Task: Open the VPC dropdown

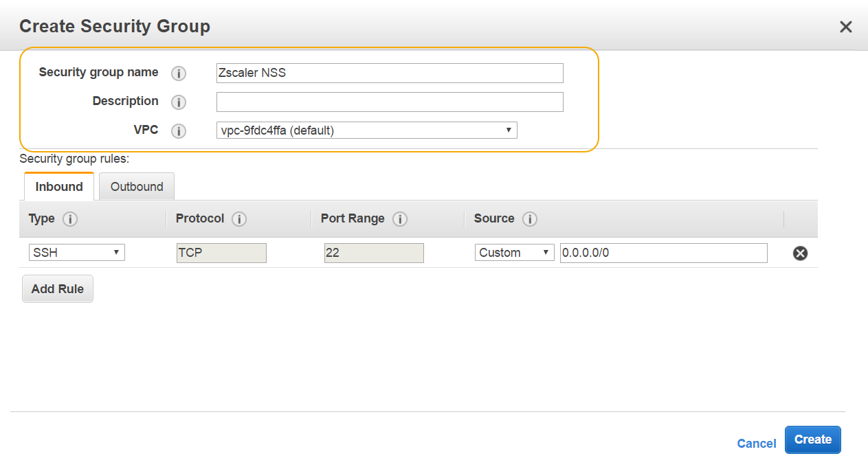Action: [x=366, y=130]
